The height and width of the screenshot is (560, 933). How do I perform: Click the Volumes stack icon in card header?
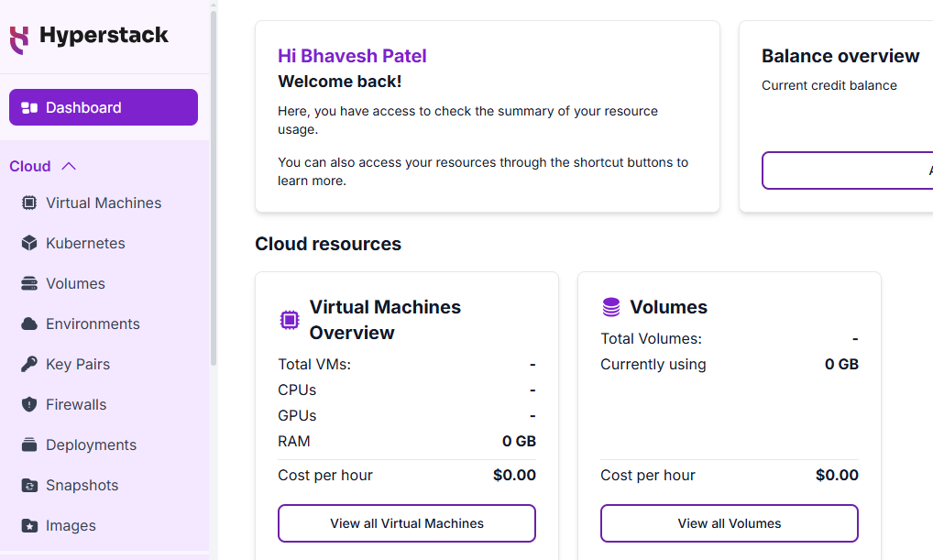click(611, 307)
